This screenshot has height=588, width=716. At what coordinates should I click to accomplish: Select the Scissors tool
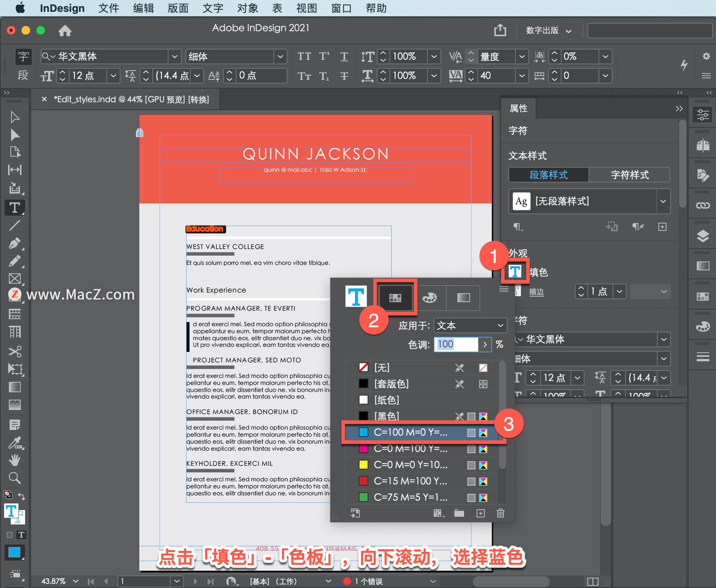click(15, 351)
